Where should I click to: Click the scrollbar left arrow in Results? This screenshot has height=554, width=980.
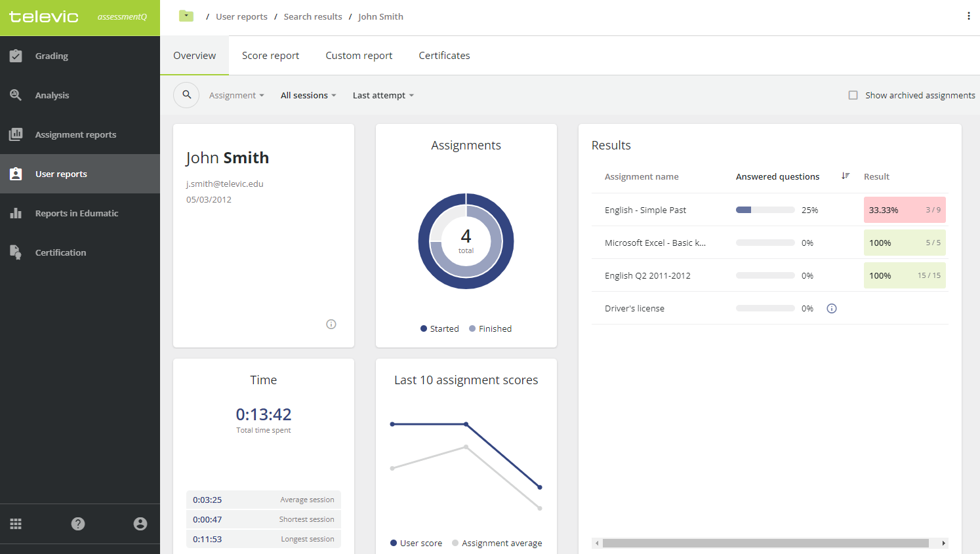[597, 543]
